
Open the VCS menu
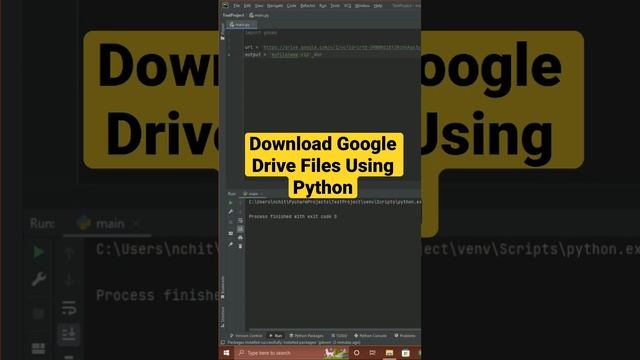pyautogui.click(x=347, y=6)
